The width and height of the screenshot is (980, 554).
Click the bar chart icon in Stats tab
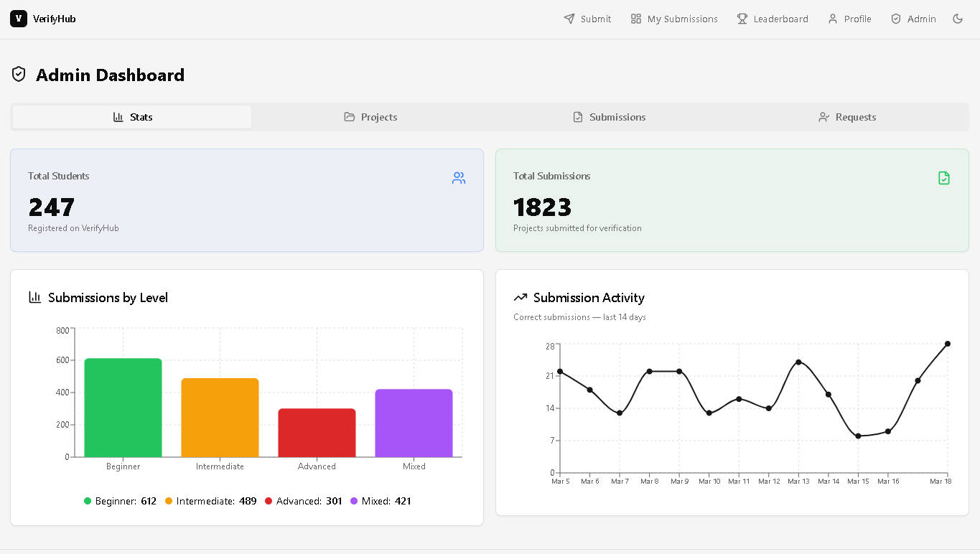(x=118, y=117)
